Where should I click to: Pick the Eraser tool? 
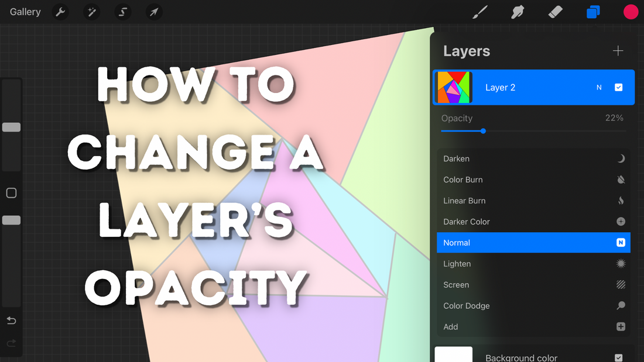555,12
